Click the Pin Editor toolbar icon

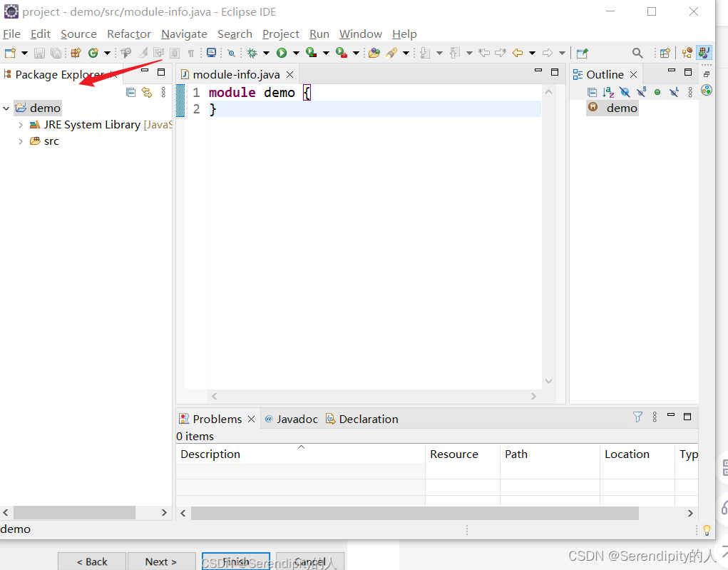click(x=583, y=53)
